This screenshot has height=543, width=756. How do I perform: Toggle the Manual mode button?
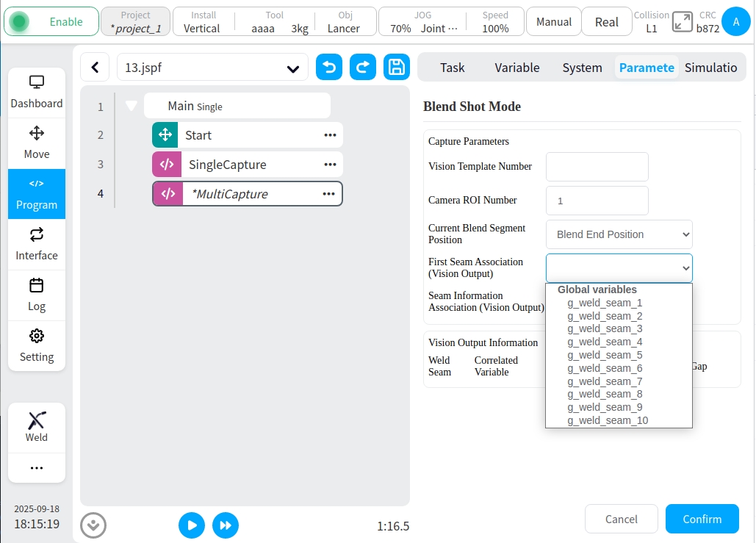pyautogui.click(x=553, y=22)
